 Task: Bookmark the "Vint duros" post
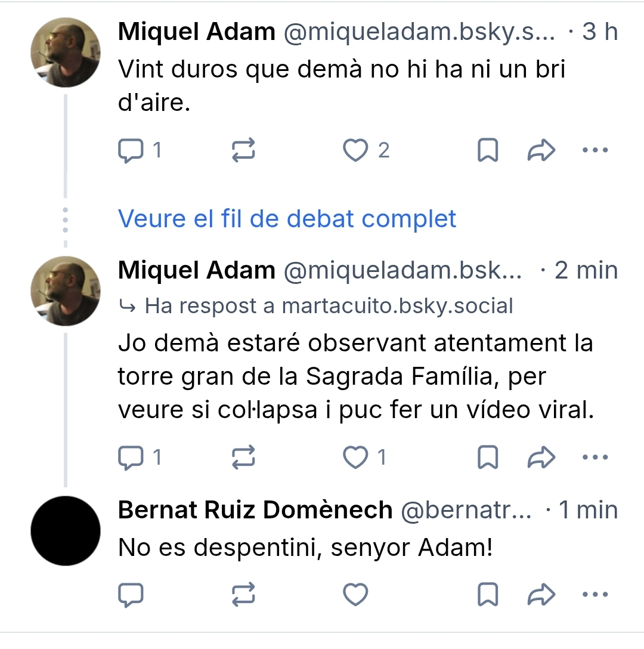pyautogui.click(x=488, y=150)
